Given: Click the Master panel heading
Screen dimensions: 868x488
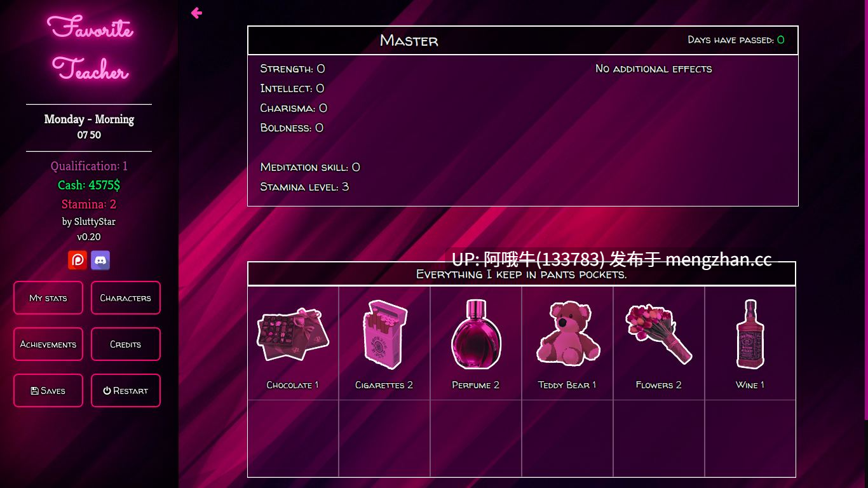Looking at the screenshot, I should (409, 41).
